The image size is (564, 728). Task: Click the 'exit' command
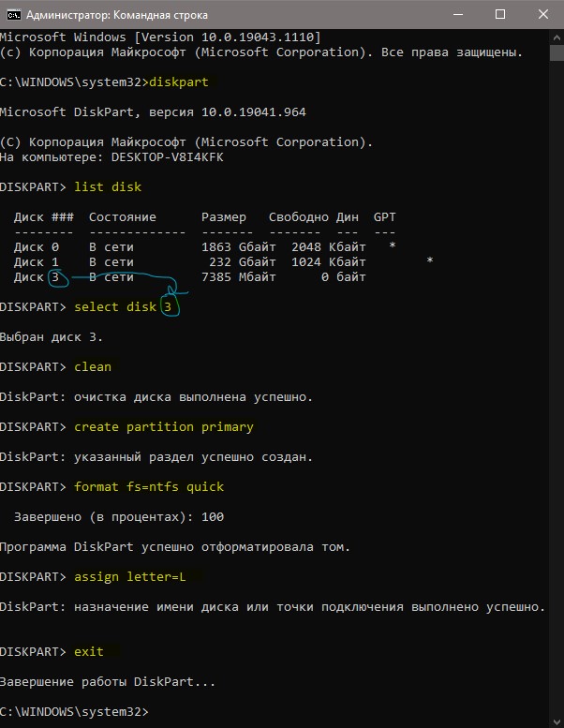89,652
